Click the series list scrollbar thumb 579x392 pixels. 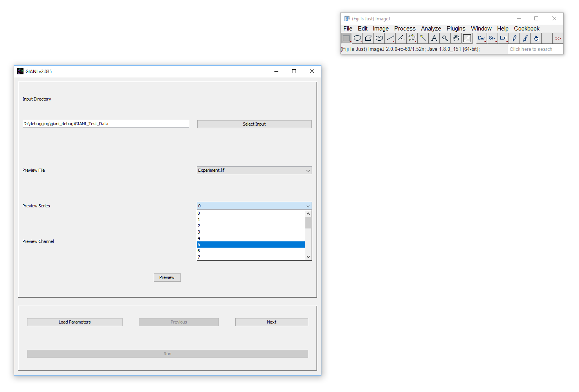coord(308,223)
